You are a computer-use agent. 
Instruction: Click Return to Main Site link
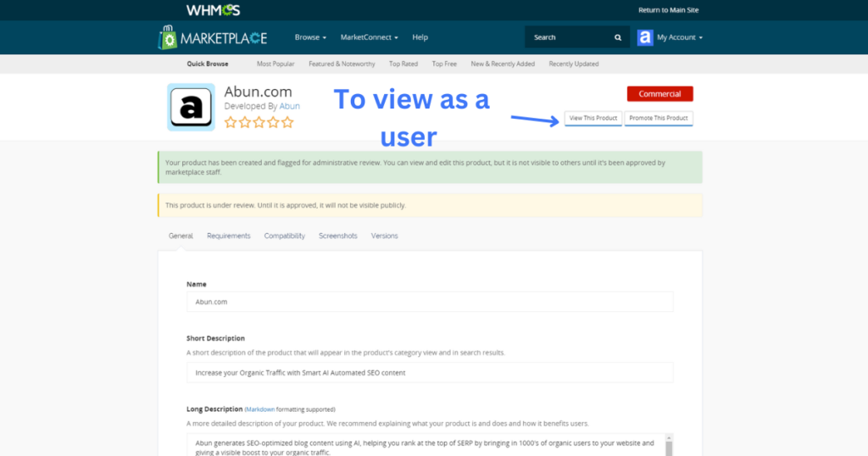coord(668,10)
